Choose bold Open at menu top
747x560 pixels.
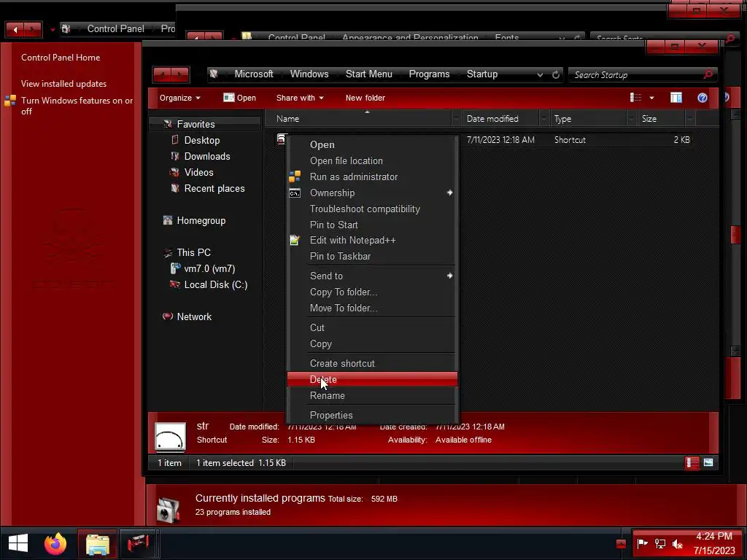tap(372, 145)
